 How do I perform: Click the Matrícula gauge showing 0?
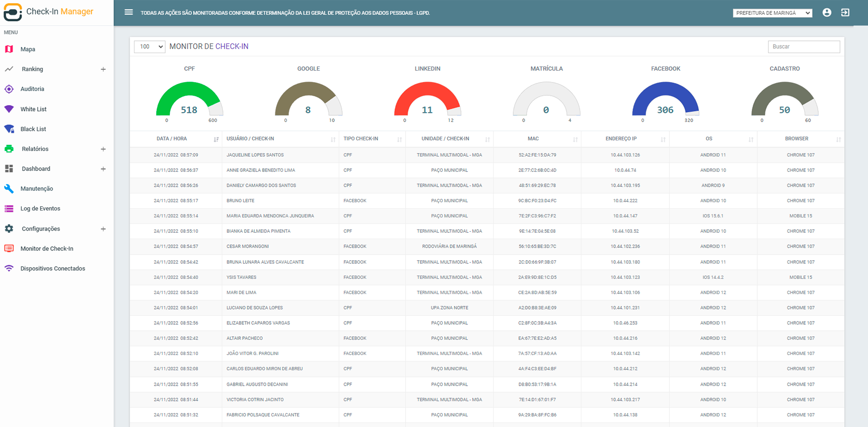[547, 99]
